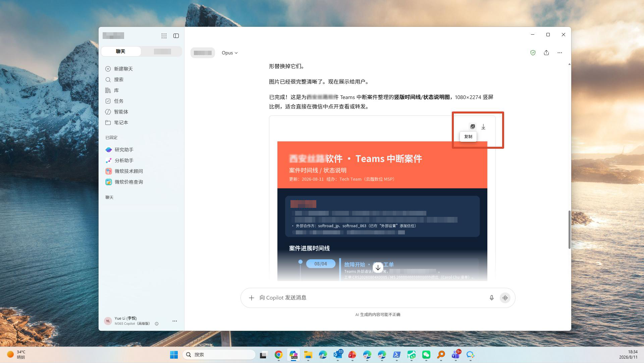Download the generated image
Viewport: 644px width, 363px height.
[483, 127]
